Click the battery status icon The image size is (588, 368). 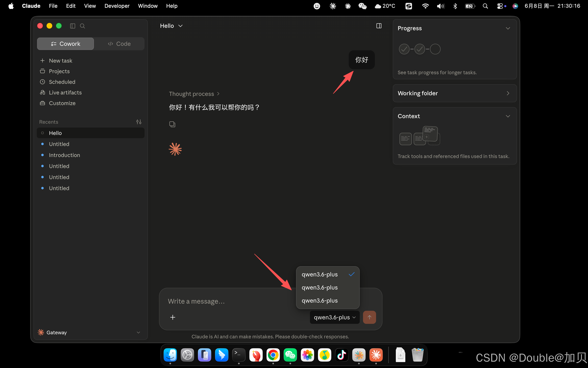[470, 6]
